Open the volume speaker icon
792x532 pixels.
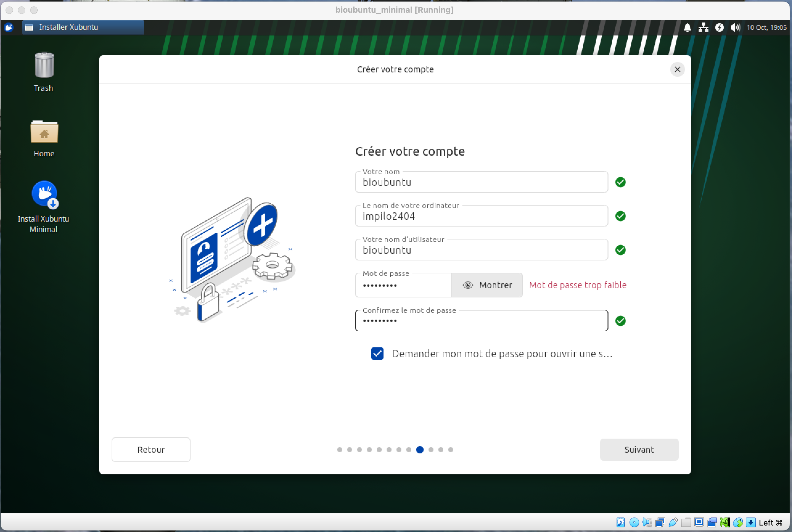[x=735, y=27]
